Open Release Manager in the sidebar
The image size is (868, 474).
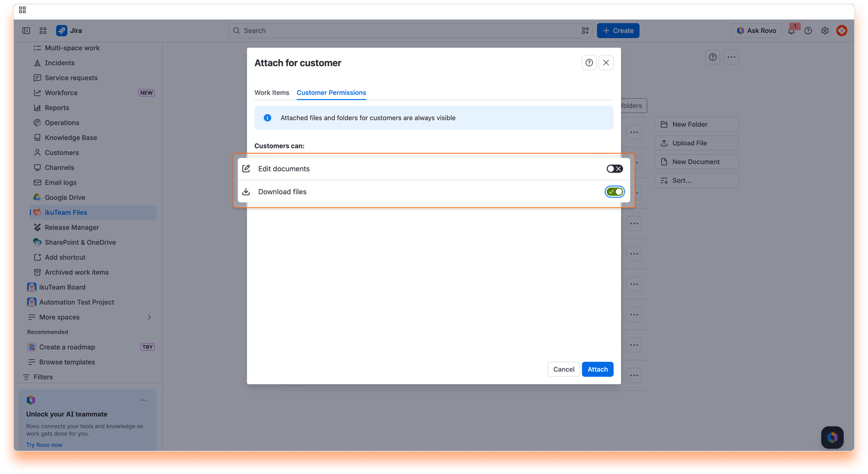tap(94, 227)
